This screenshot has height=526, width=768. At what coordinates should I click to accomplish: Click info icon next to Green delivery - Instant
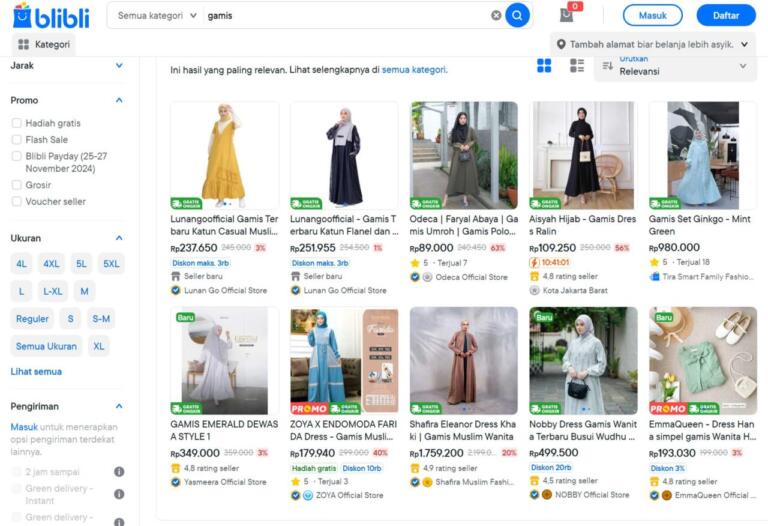119,494
